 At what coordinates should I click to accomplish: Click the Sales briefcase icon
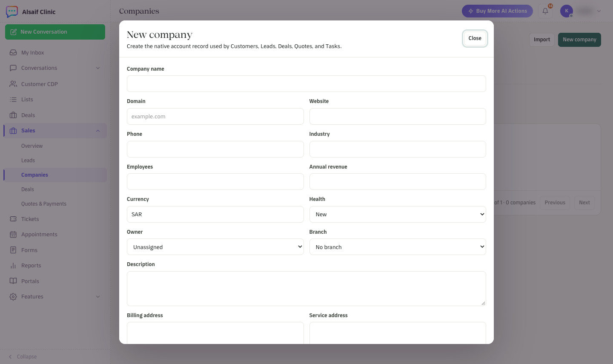pyautogui.click(x=13, y=131)
